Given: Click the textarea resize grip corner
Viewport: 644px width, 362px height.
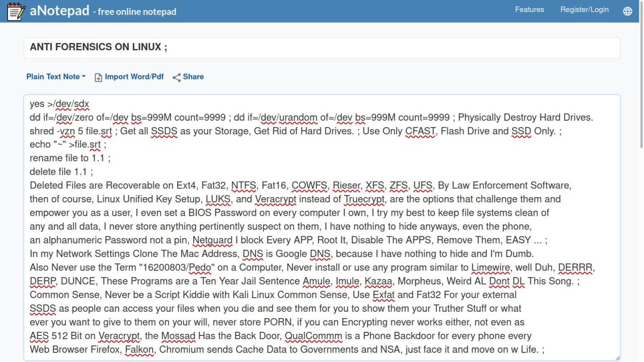Looking at the screenshot, I should [617, 357].
